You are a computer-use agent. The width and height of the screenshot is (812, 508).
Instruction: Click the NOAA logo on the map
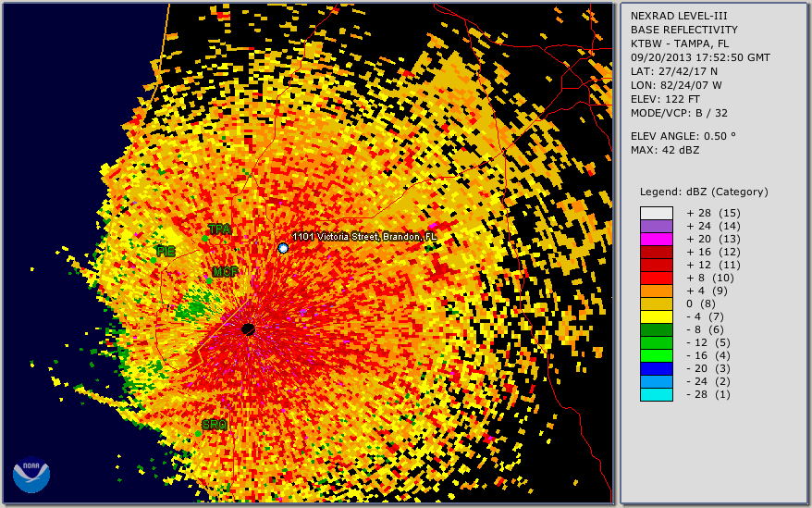(31, 475)
